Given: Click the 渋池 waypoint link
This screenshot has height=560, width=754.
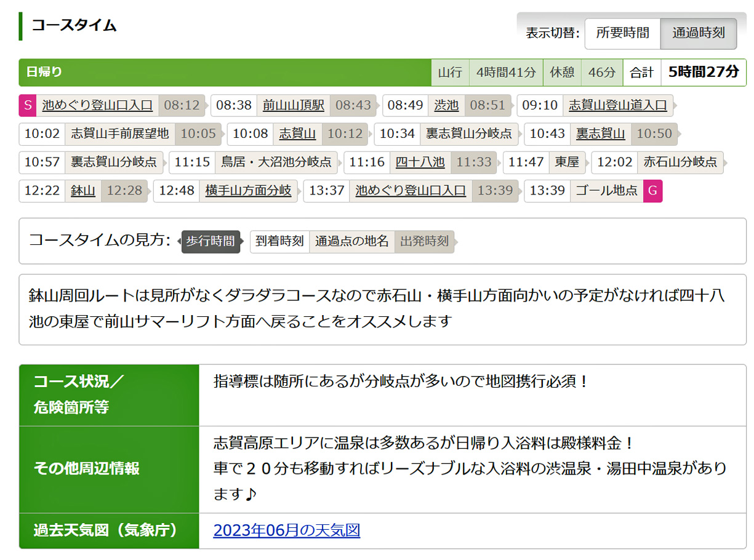Looking at the screenshot, I should point(446,105).
